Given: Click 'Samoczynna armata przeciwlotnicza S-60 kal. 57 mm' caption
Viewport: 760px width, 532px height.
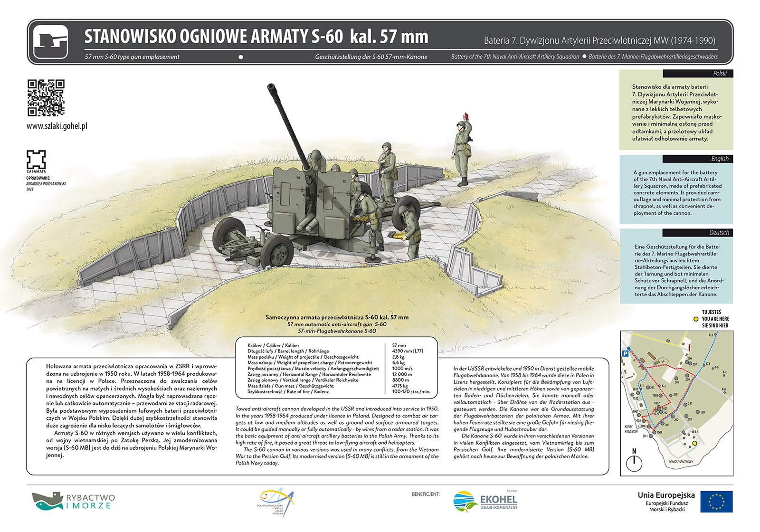Looking at the screenshot, I should [337, 317].
